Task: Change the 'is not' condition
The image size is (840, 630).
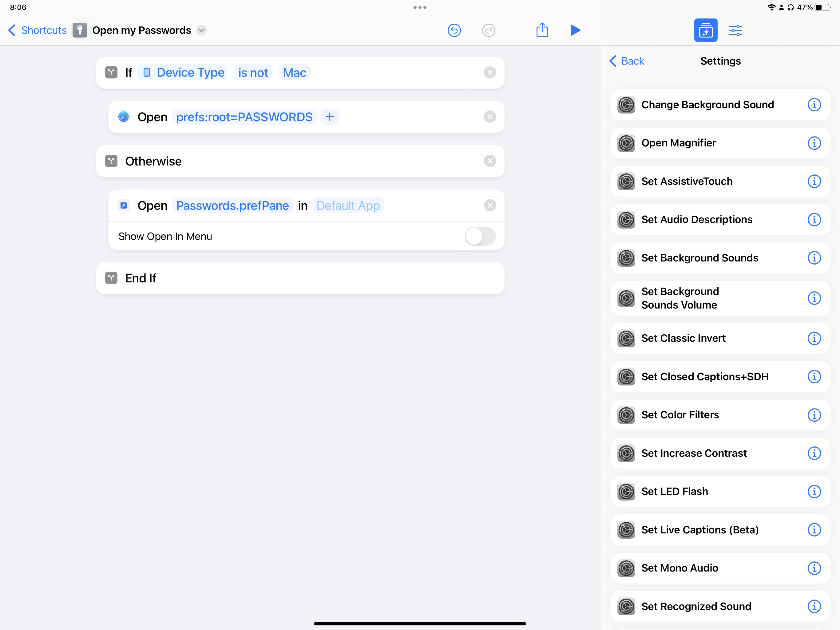Action: pyautogui.click(x=253, y=72)
